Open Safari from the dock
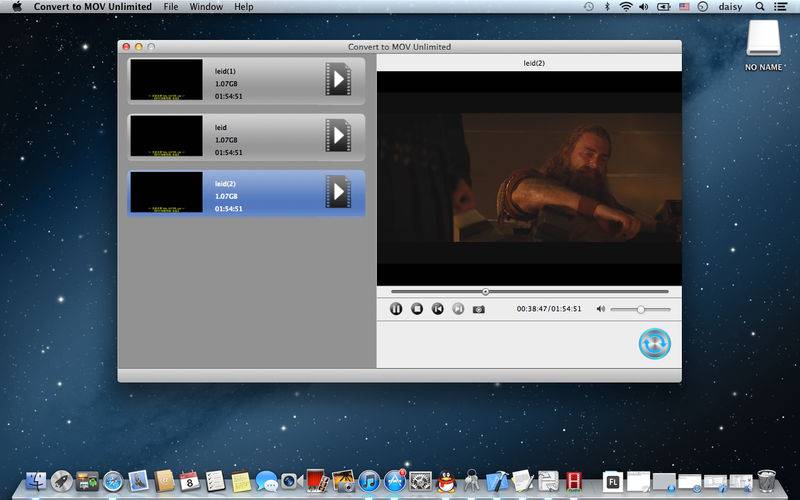This screenshot has width=800, height=500. click(x=113, y=481)
